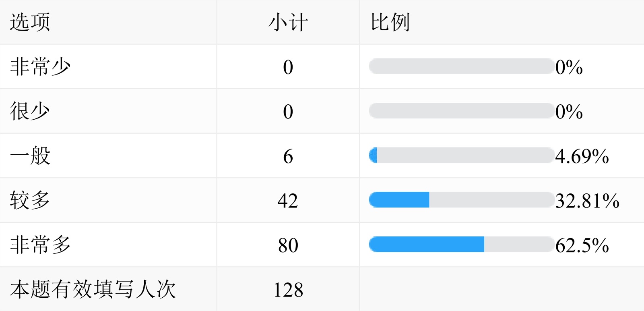Click the 62.5% percentage label
644x311 pixels.
click(582, 245)
